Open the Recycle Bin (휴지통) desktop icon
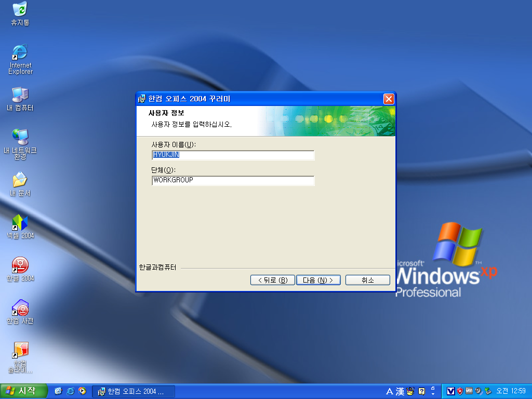Screen dimensions: 532x399 20,14
